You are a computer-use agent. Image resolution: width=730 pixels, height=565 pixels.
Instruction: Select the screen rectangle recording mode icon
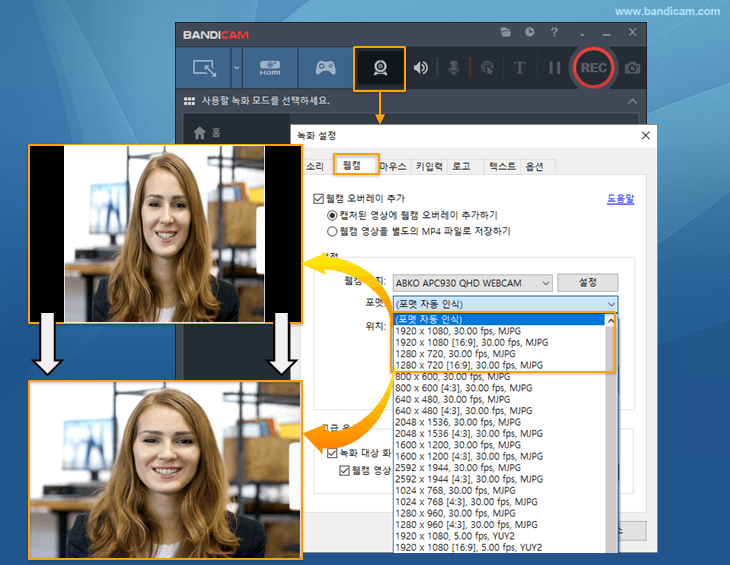204,69
